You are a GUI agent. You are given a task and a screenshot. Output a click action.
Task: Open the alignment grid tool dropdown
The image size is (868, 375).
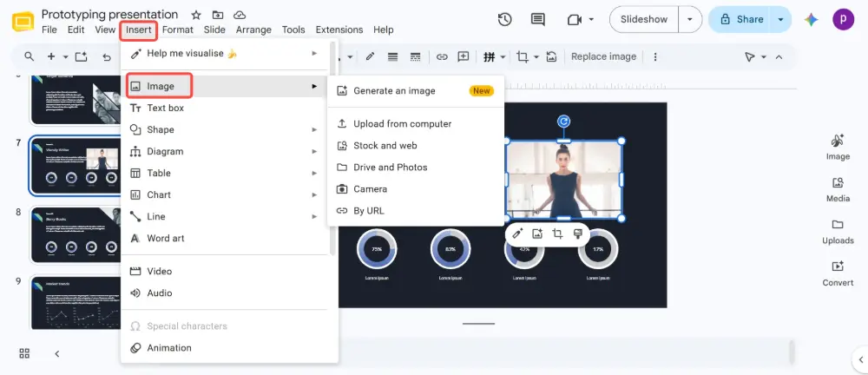coord(503,56)
